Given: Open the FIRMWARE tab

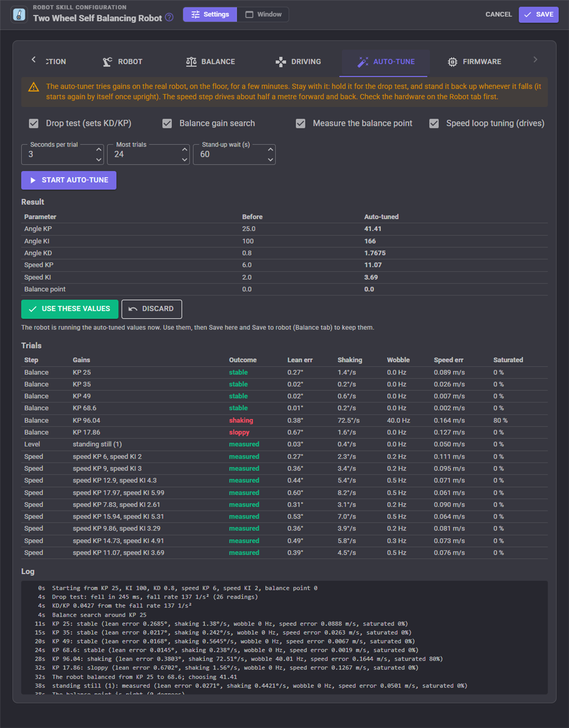Looking at the screenshot, I should point(475,62).
